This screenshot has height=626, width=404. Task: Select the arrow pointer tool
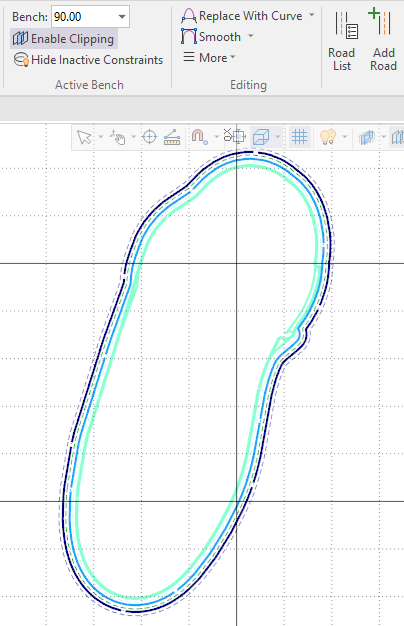pos(84,137)
